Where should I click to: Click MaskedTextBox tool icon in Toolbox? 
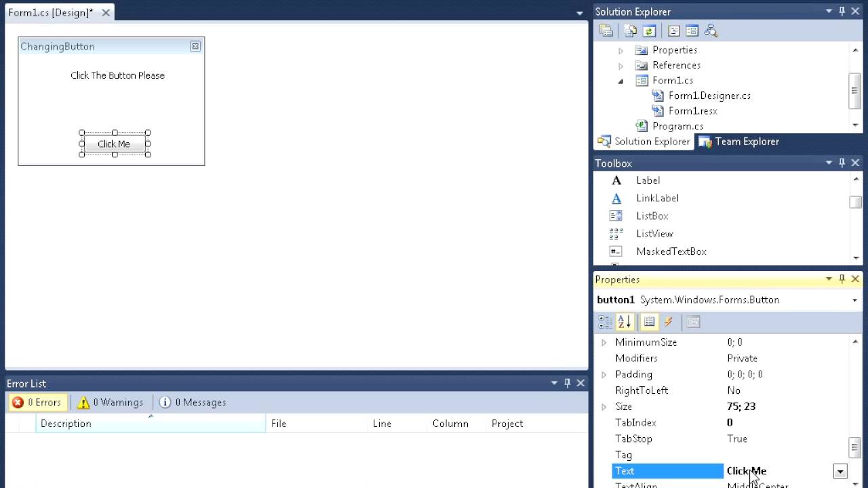(x=616, y=251)
